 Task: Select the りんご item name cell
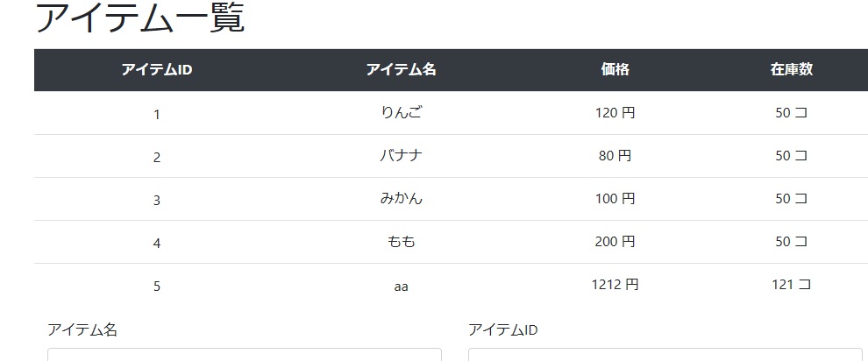click(401, 113)
